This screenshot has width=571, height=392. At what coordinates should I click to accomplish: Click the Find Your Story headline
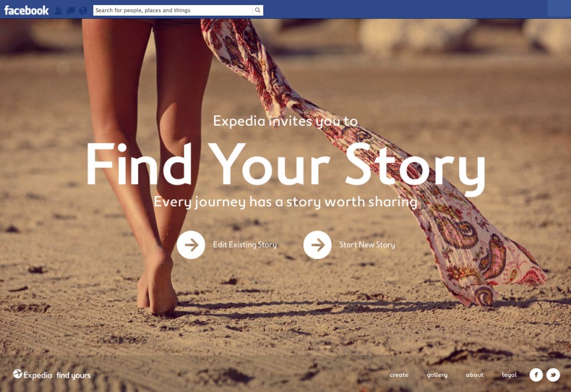click(286, 165)
